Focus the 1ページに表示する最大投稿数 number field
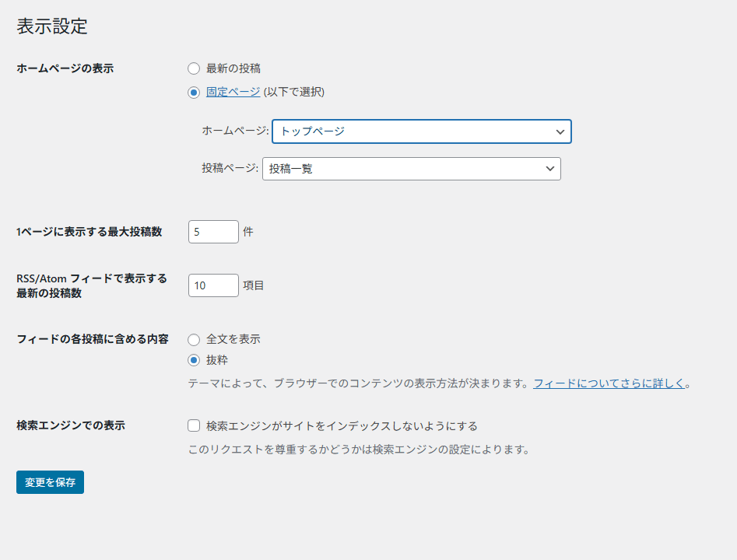 point(212,232)
